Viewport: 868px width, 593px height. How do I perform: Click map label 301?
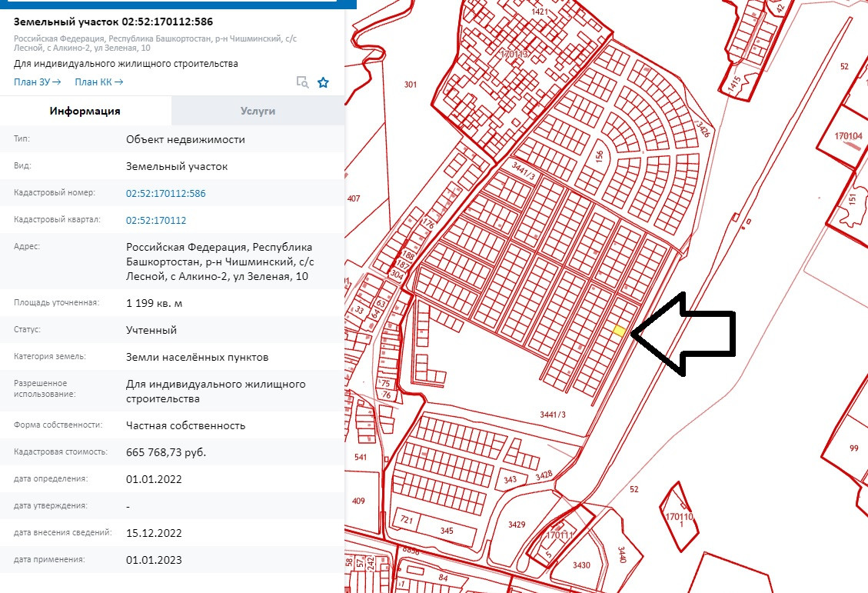(411, 85)
